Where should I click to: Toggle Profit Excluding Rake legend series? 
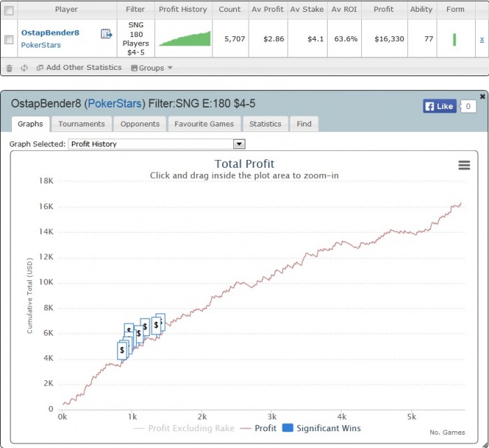184,428
